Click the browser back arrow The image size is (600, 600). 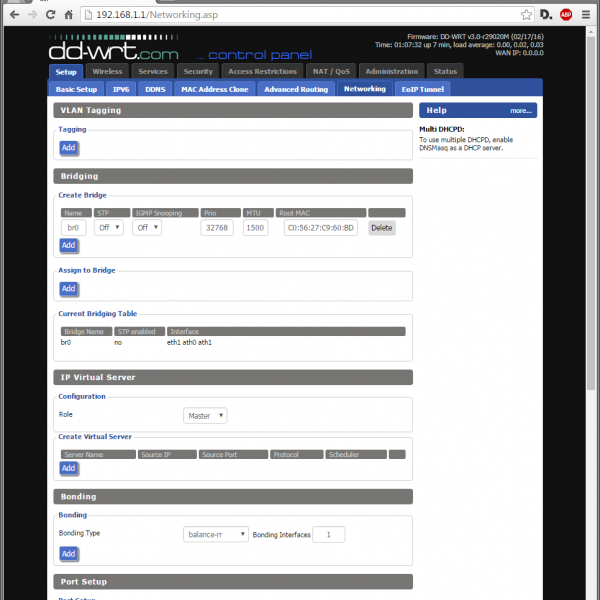coord(12,15)
